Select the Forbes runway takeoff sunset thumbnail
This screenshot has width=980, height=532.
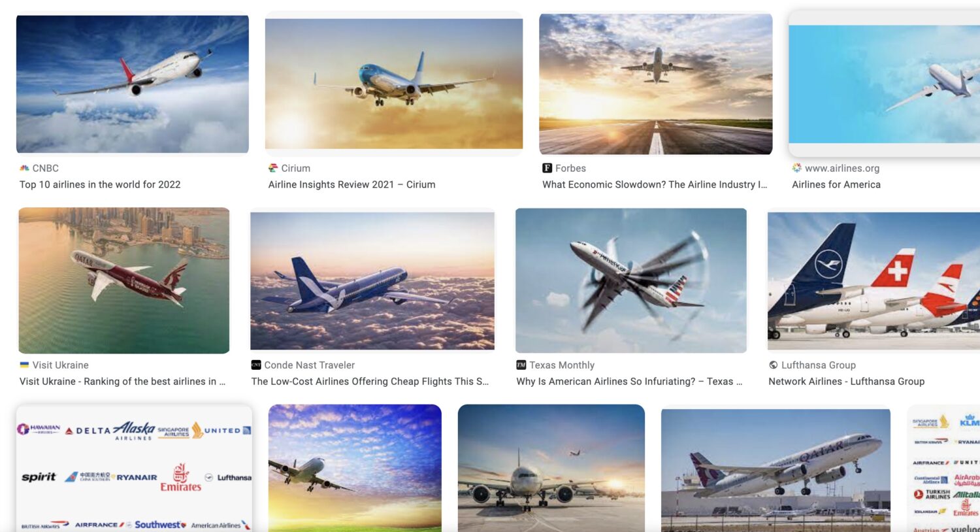click(x=655, y=84)
